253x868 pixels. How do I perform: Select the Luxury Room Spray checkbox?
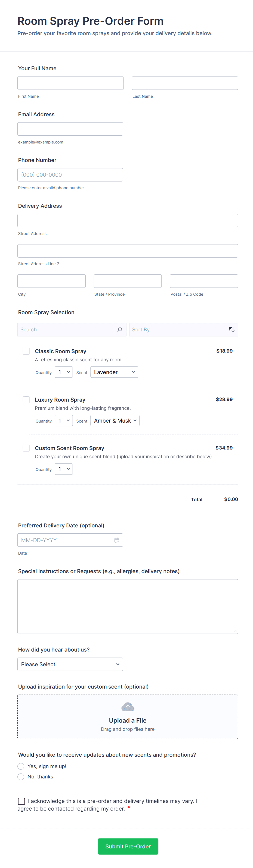pos(26,400)
